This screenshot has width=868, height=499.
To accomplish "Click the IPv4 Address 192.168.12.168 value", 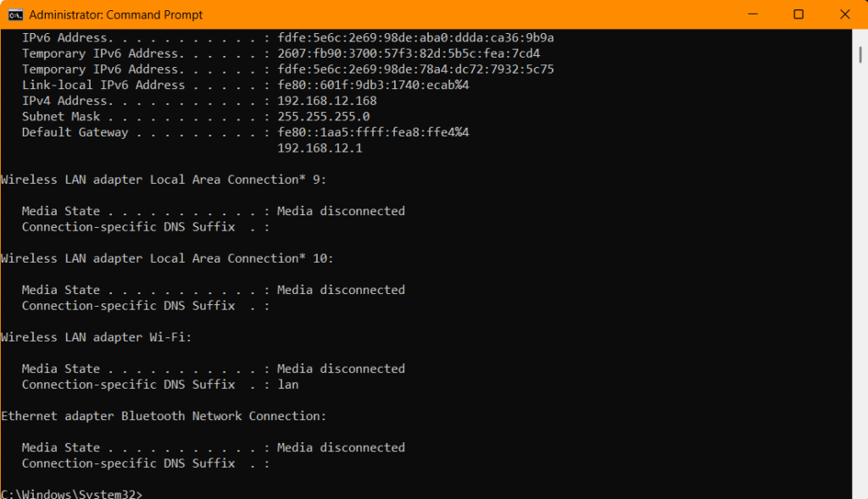I will pos(326,101).
